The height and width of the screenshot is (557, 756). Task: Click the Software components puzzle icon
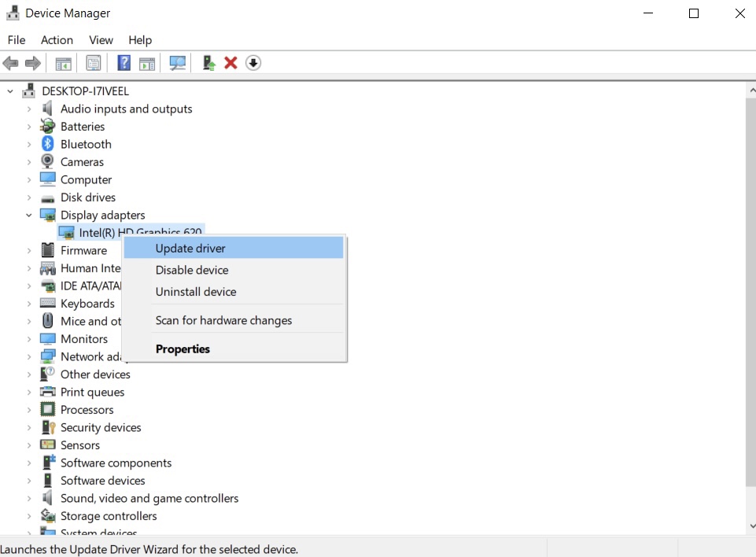point(49,463)
